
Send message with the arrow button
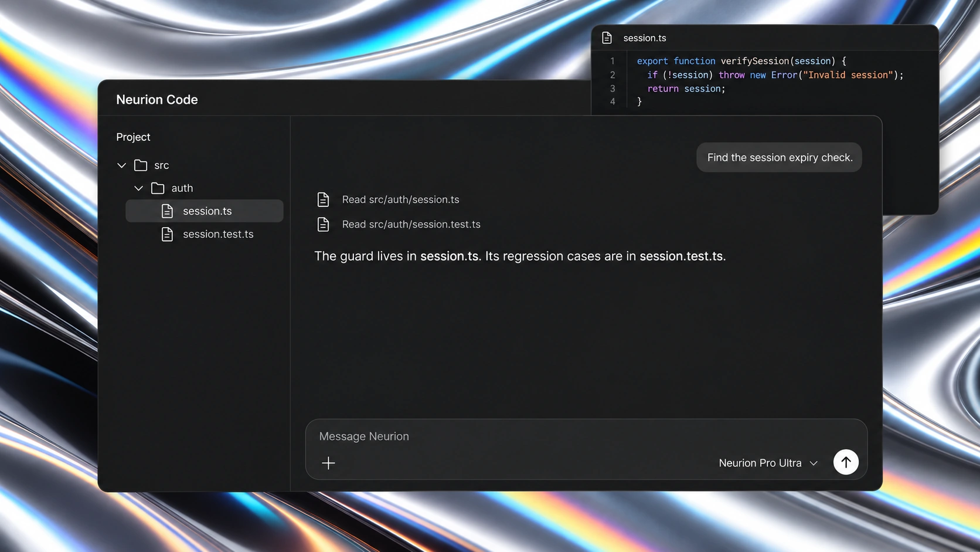click(x=846, y=462)
